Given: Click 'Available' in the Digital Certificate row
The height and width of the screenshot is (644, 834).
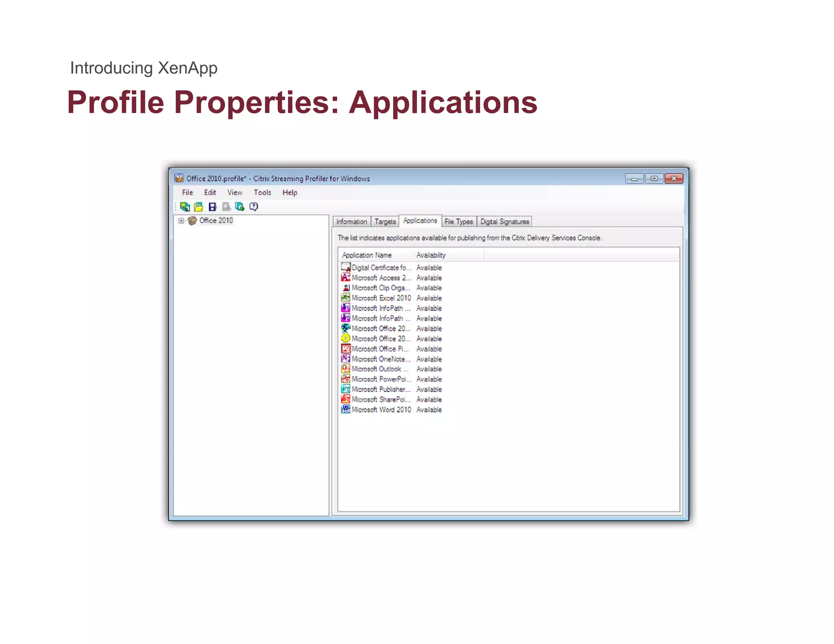Looking at the screenshot, I should 429,267.
